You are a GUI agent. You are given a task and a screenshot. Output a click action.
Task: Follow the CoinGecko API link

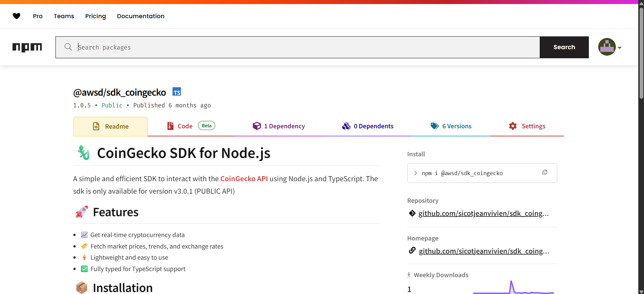point(244,178)
